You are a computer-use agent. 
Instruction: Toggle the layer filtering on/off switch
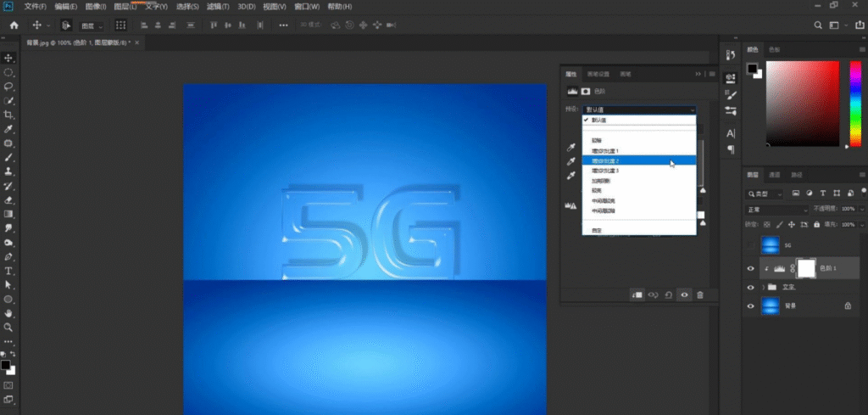pos(864,193)
